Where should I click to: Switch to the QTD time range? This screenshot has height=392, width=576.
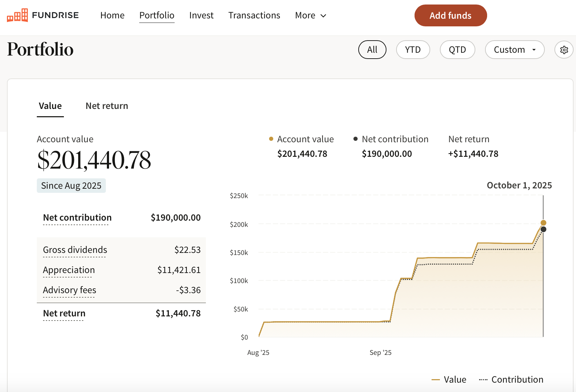457,50
